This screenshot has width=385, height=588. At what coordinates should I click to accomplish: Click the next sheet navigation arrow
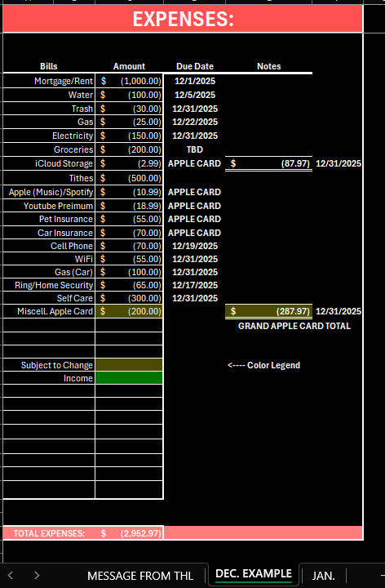pyautogui.click(x=37, y=575)
